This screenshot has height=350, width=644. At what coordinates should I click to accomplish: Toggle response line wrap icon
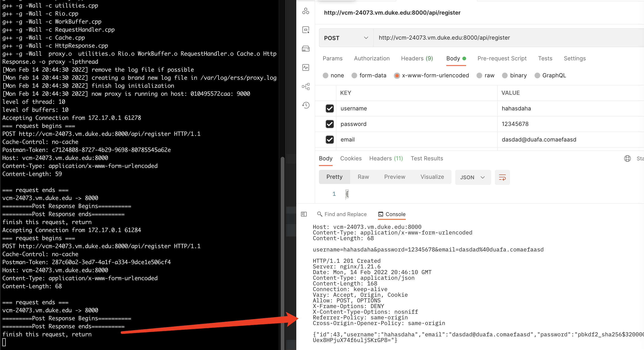click(502, 177)
